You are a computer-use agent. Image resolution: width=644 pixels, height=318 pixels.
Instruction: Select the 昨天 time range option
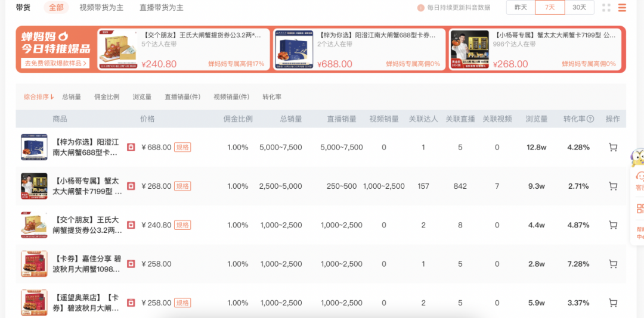click(x=521, y=8)
